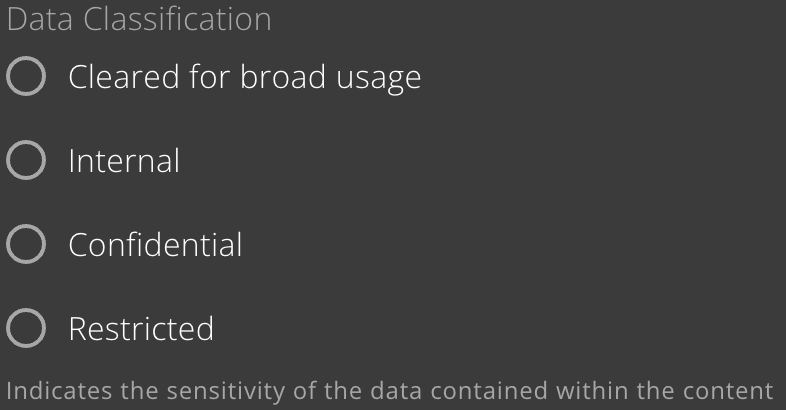The image size is (786, 410).
Task: Tick the circle beside Confidential
Action: click(x=26, y=244)
